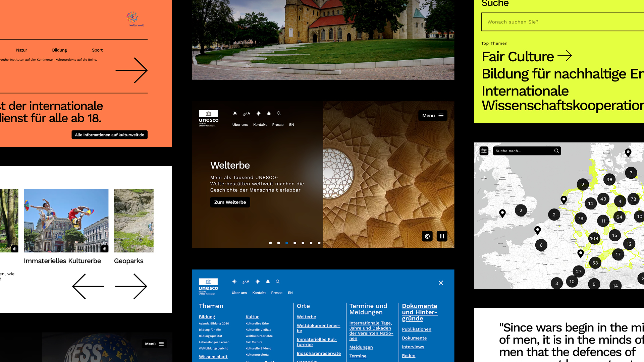The height and width of the screenshot is (362, 644).
Task: Open the easy-language accessibility icon
Action: 269,113
